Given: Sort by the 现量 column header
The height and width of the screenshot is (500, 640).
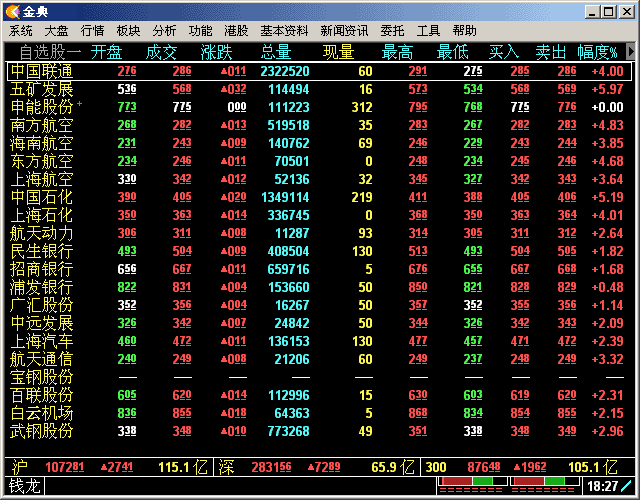Looking at the screenshot, I should [338, 52].
